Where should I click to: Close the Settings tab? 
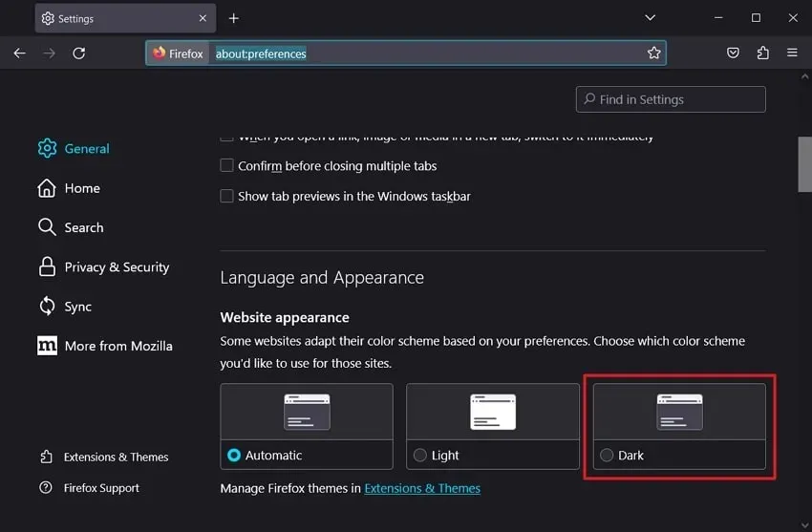coord(203,18)
